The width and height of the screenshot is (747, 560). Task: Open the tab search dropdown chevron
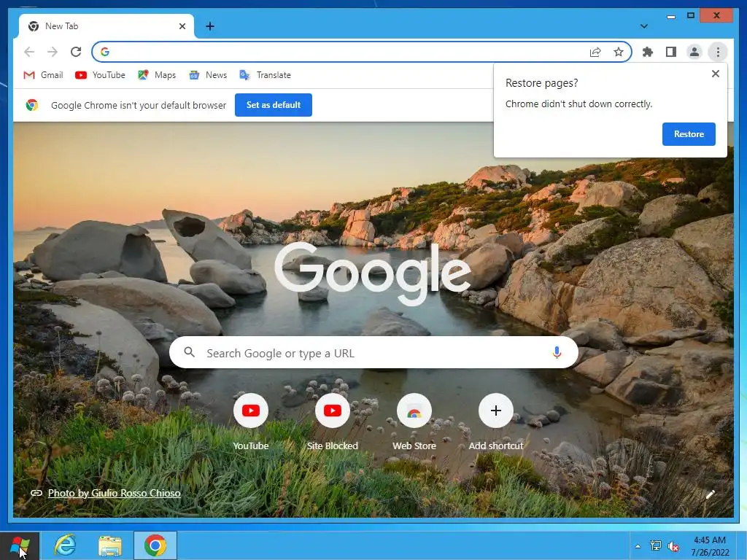click(x=643, y=26)
